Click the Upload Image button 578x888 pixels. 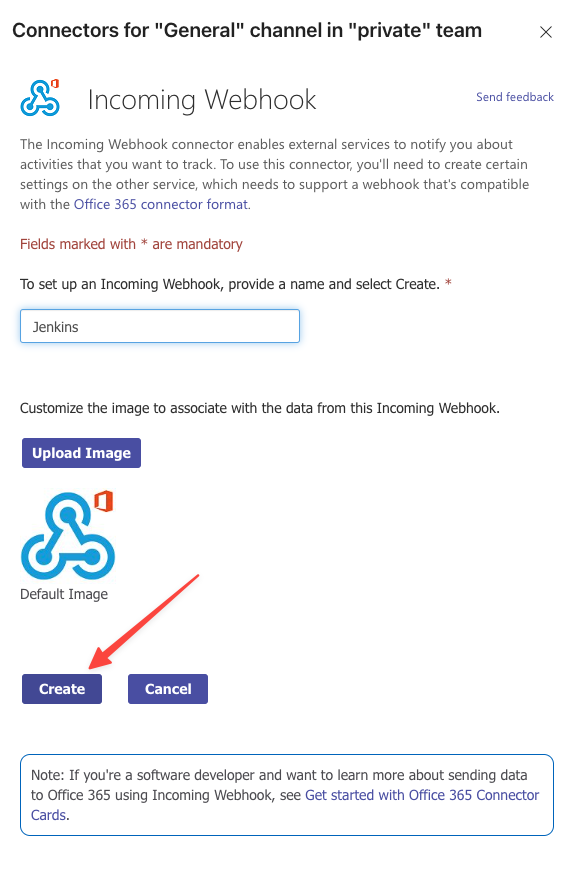(x=82, y=453)
